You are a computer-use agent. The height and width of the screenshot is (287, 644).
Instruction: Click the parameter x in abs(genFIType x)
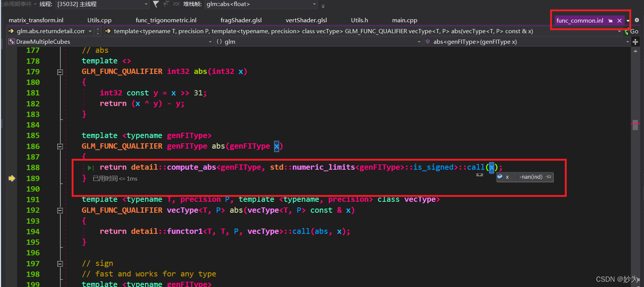276,146
